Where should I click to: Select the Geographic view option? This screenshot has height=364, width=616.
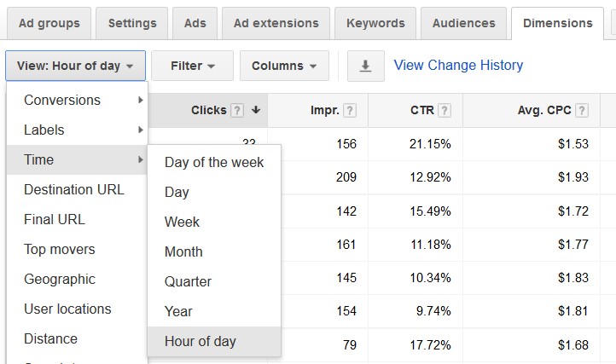pyautogui.click(x=77, y=280)
